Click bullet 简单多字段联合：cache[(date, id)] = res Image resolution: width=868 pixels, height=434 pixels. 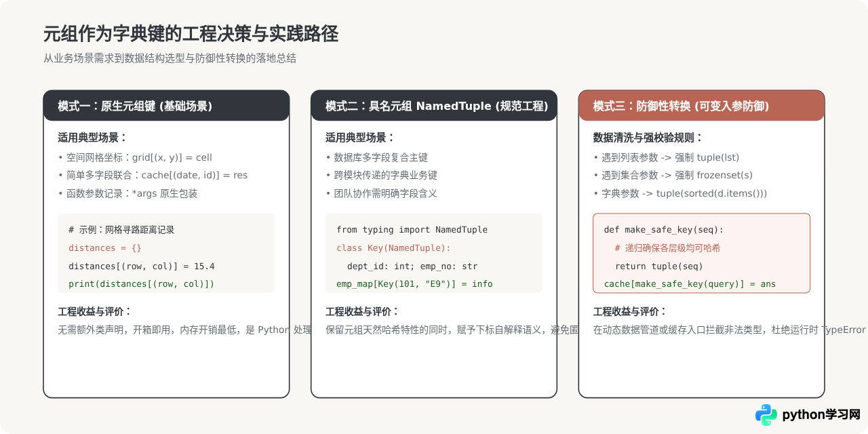153,175
